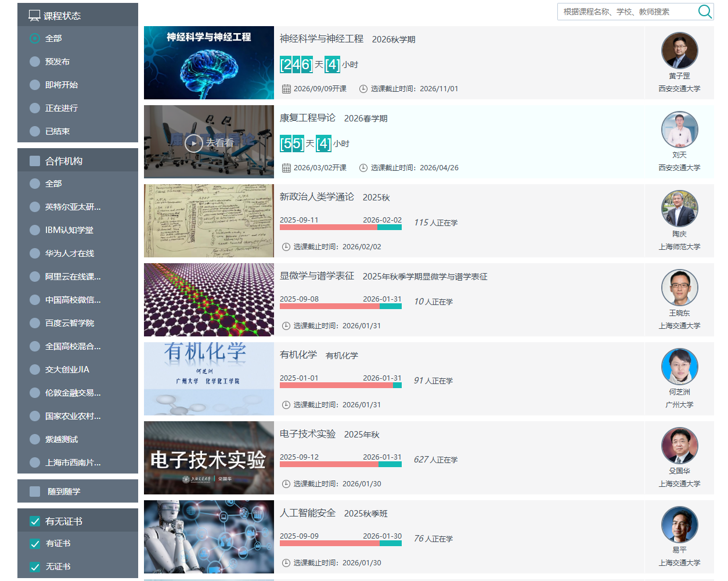Select the 预发布 status radio
The width and height of the screenshot is (728, 581).
pyautogui.click(x=35, y=62)
